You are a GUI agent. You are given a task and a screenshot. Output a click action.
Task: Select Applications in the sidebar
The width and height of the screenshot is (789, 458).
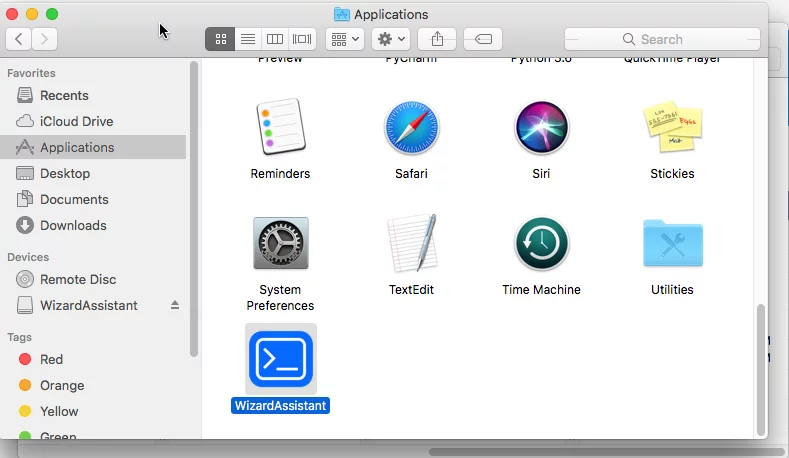pyautogui.click(x=93, y=147)
